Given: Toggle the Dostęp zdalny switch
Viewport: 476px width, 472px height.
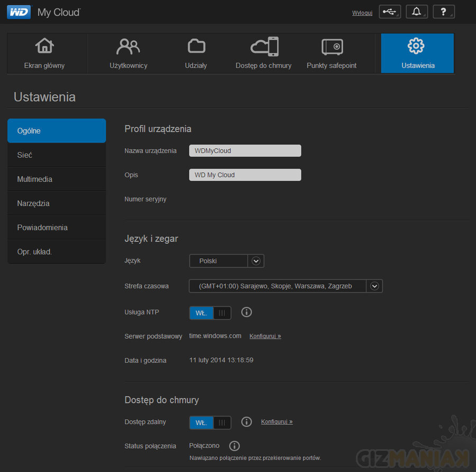Looking at the screenshot, I should [210, 422].
